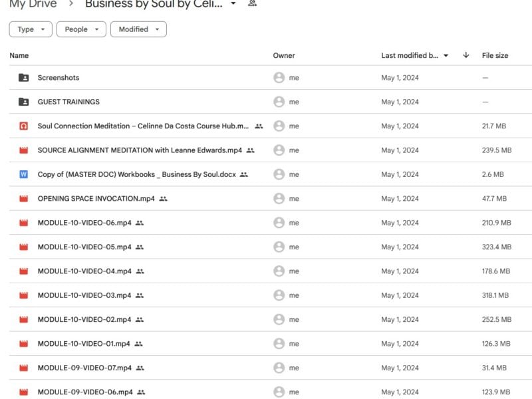532x399 pixels.
Task: Reverse sort direction with the arrow icon
Action: [466, 55]
